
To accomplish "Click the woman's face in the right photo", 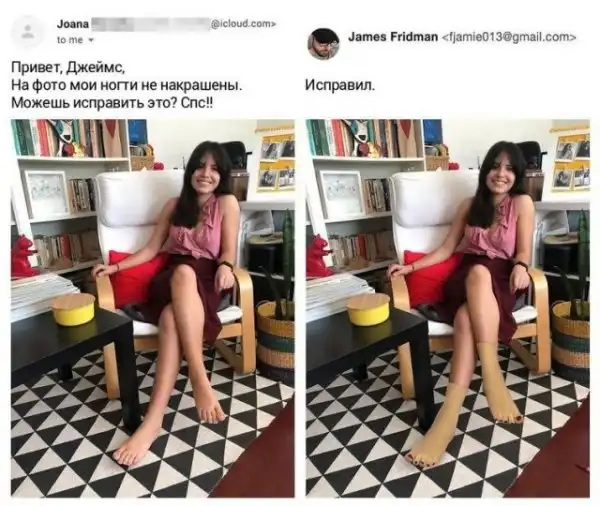I will tap(498, 173).
